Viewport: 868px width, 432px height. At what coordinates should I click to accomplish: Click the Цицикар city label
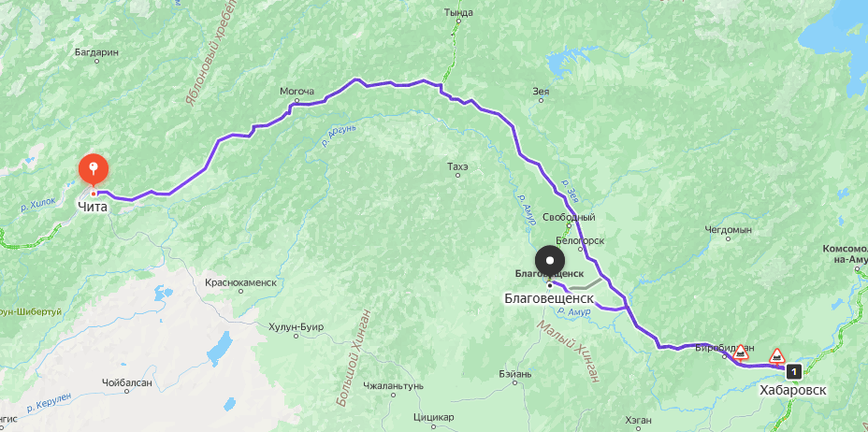(433, 416)
